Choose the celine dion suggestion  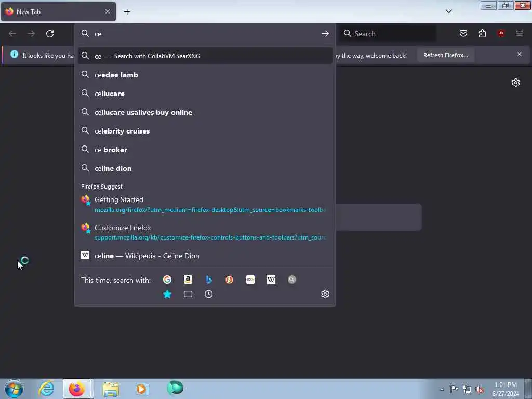[x=205, y=168]
